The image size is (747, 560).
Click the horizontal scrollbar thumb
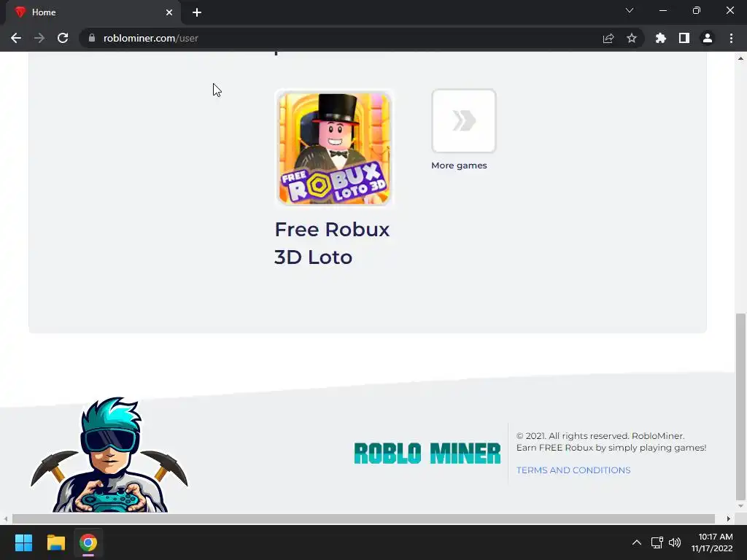coord(363,518)
